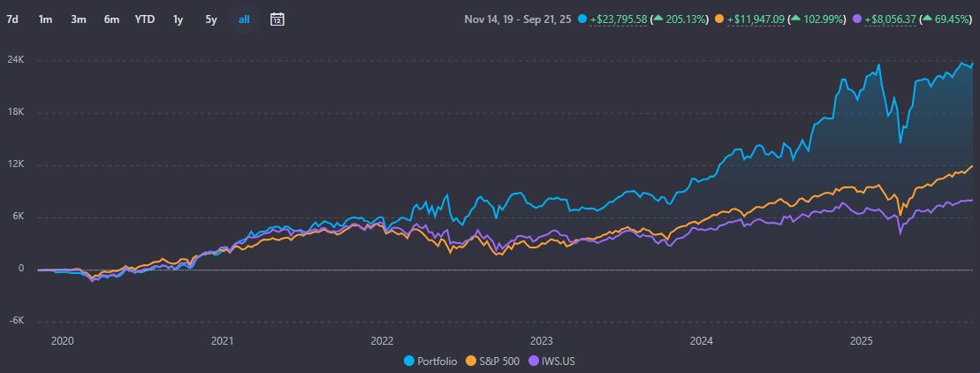The width and height of the screenshot is (980, 373).
Task: Click the active 'all' range button
Action: [244, 19]
